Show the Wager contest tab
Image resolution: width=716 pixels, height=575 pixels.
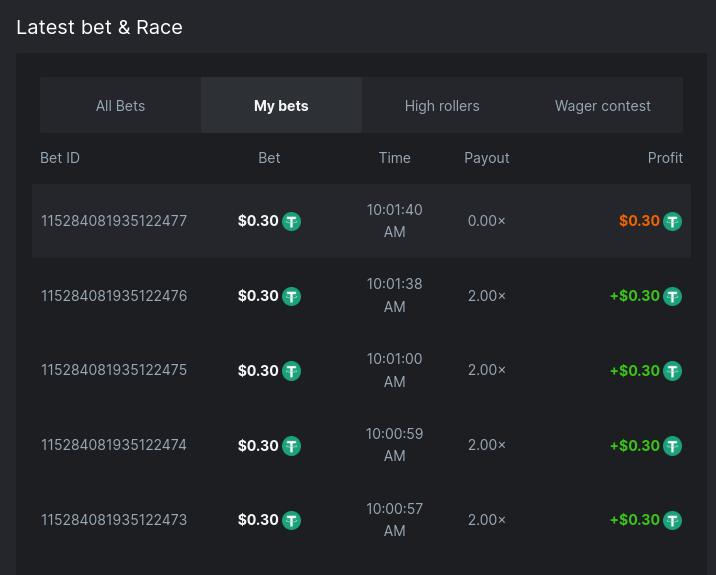[602, 106]
